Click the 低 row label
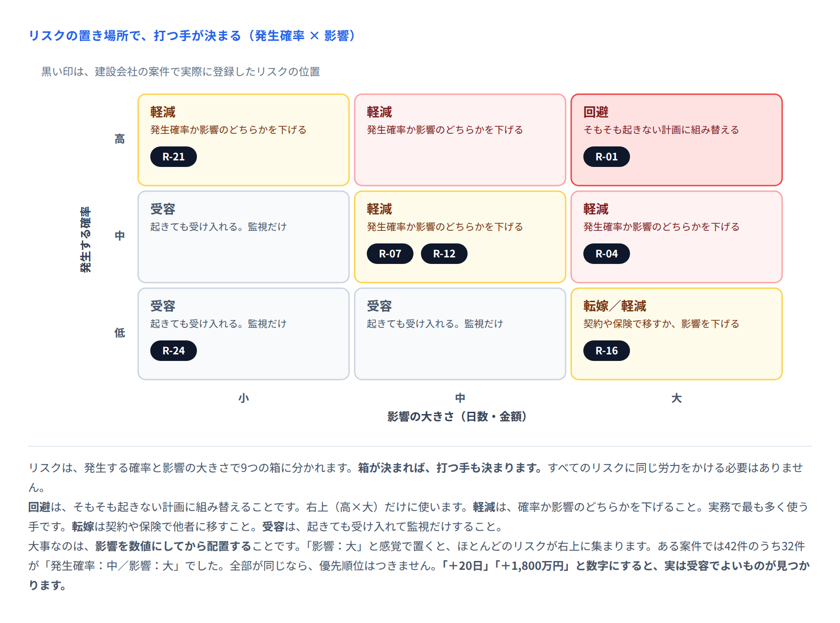This screenshot has width=840, height=623. point(120,332)
